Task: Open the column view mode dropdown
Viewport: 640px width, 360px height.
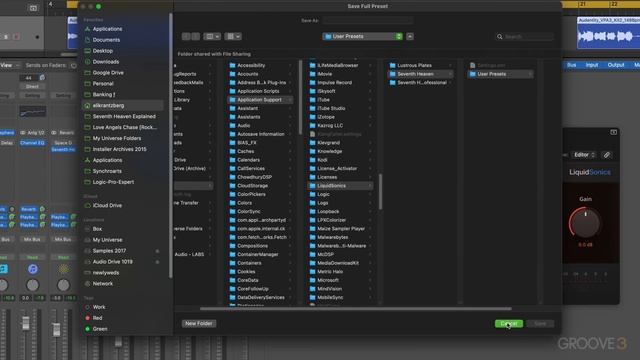Action: pos(212,37)
